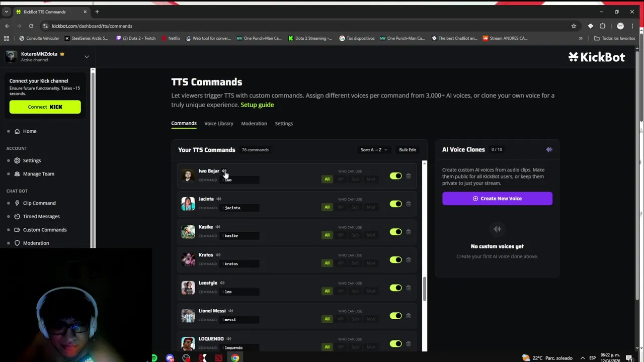Open Custom Commands in sidebar
This screenshot has width=644, height=362.
[x=45, y=230]
